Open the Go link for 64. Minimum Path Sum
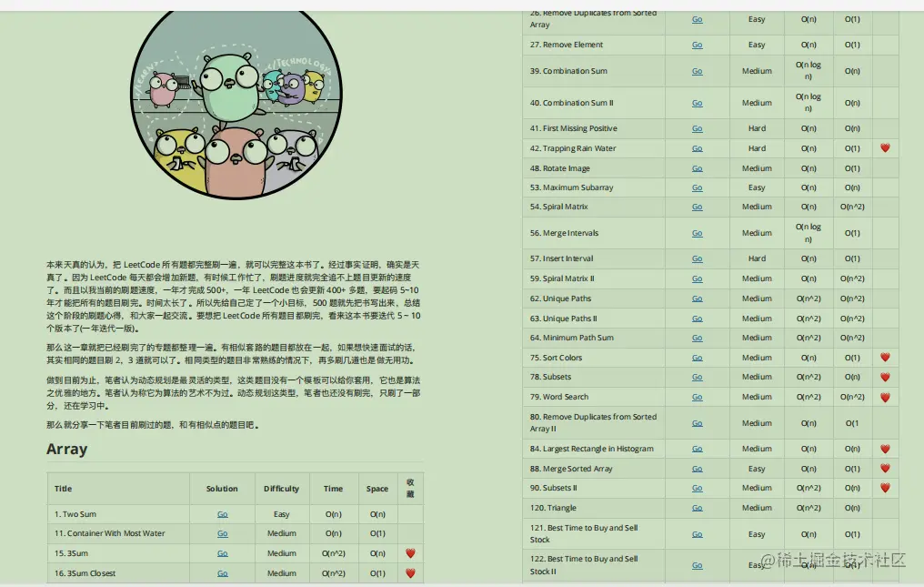 (698, 338)
